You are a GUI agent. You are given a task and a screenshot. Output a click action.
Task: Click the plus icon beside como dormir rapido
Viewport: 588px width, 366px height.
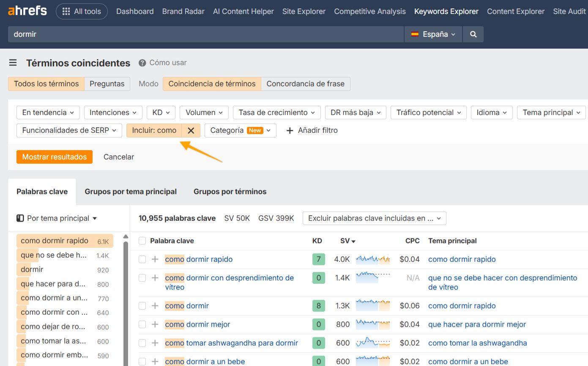[x=155, y=259]
